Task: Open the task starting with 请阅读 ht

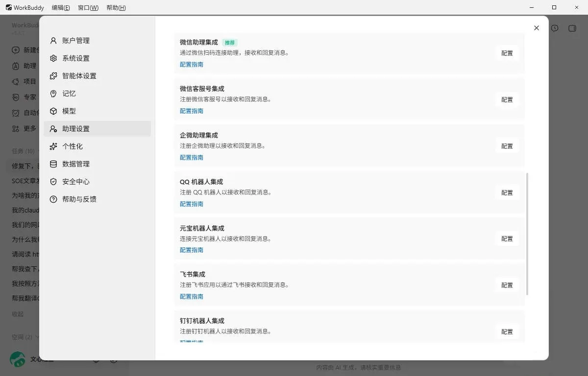Action: [x=25, y=254]
